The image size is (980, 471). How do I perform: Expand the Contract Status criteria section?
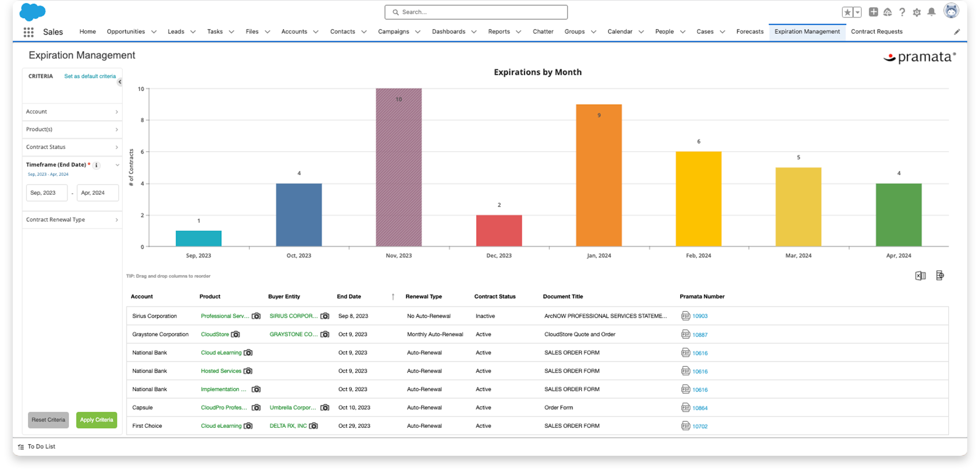click(72, 147)
